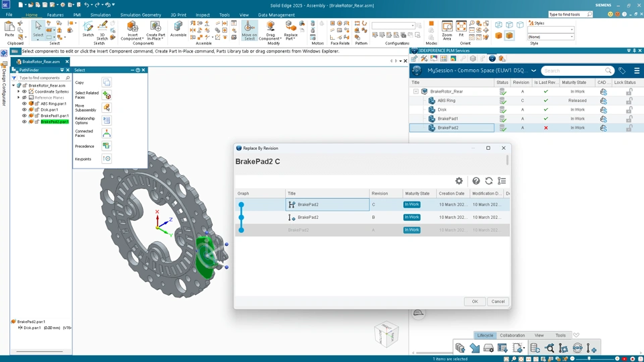
Task: Hide Disk.par:1 with eye icon
Action: coord(24,110)
